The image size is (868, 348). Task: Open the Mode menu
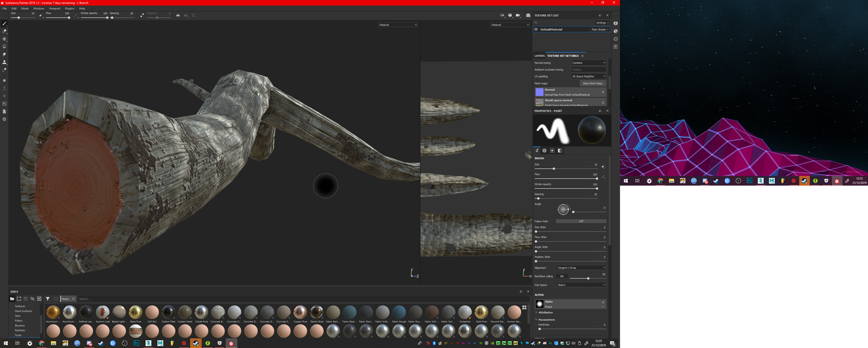pyautogui.click(x=25, y=8)
